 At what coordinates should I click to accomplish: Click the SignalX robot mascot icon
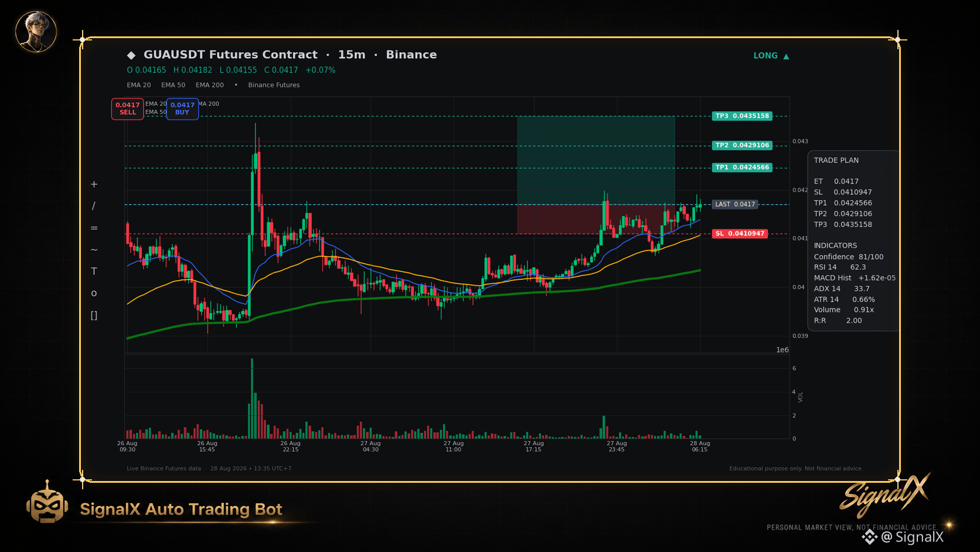click(47, 502)
